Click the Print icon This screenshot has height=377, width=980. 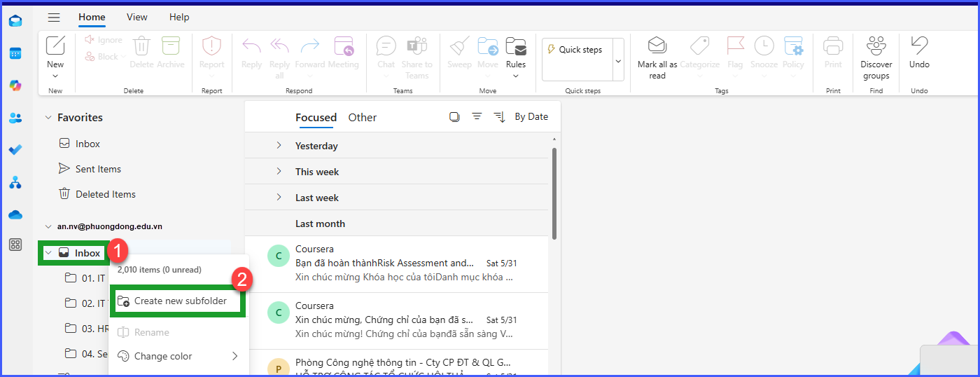[833, 46]
